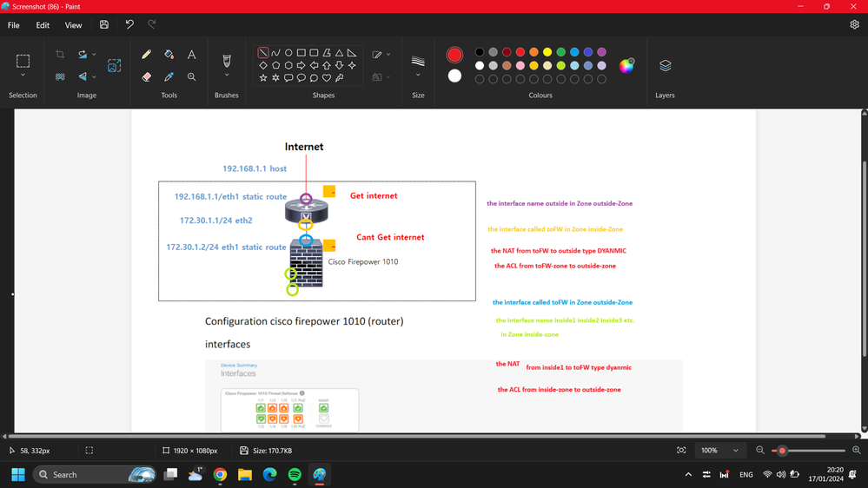The image size is (868, 488).
Task: Click the rectangular Selection tool
Action: (23, 60)
